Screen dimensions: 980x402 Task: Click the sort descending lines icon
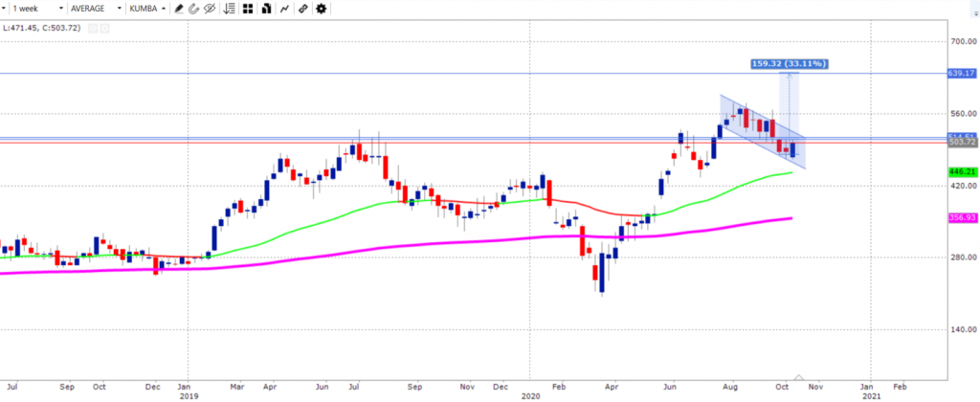pos(228,9)
